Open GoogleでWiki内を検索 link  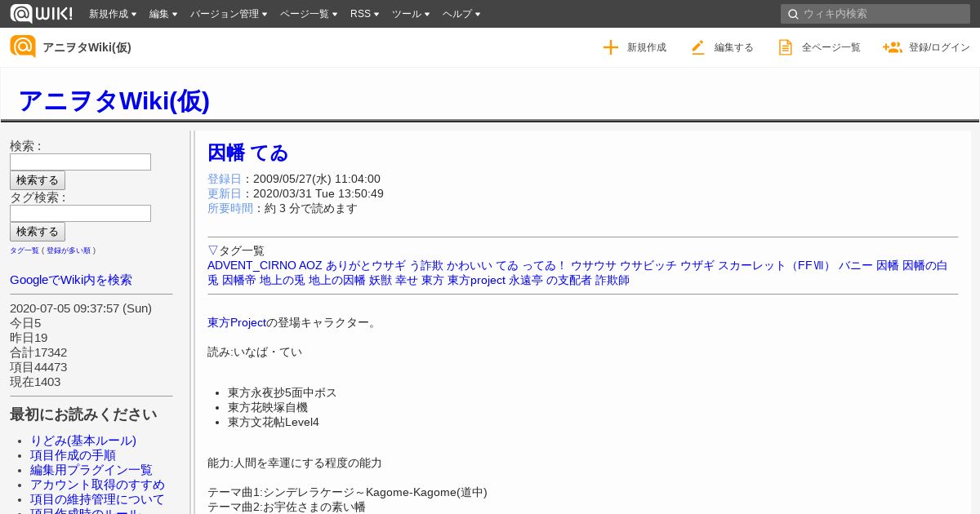point(71,280)
